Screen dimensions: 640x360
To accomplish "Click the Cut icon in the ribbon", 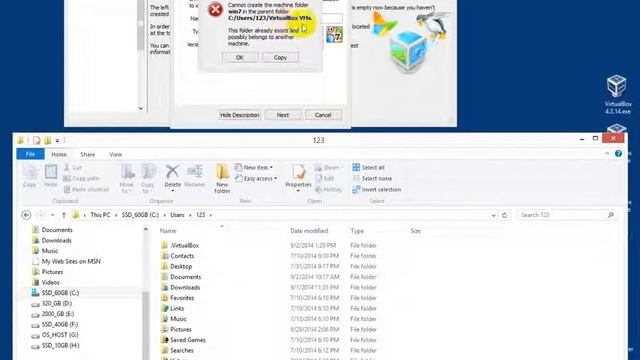I will pyautogui.click(x=73, y=167).
